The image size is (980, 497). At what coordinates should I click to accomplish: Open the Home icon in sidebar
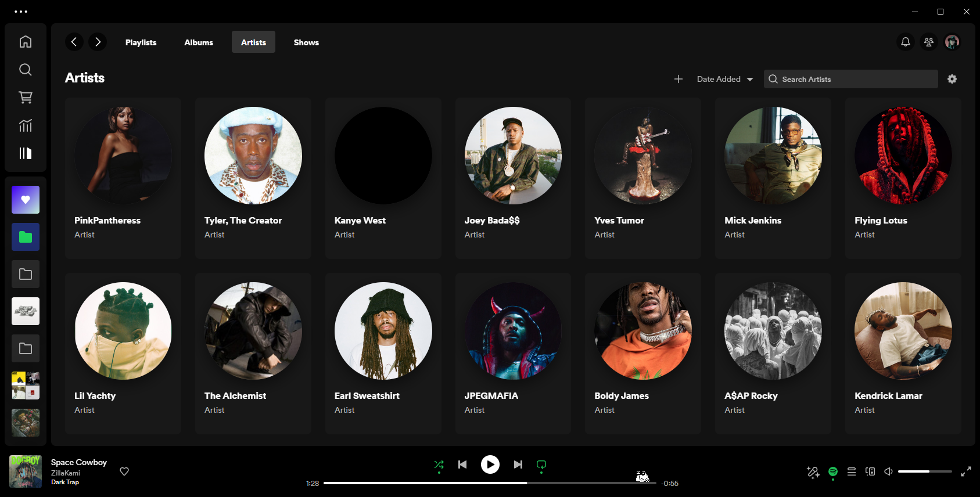(x=26, y=42)
